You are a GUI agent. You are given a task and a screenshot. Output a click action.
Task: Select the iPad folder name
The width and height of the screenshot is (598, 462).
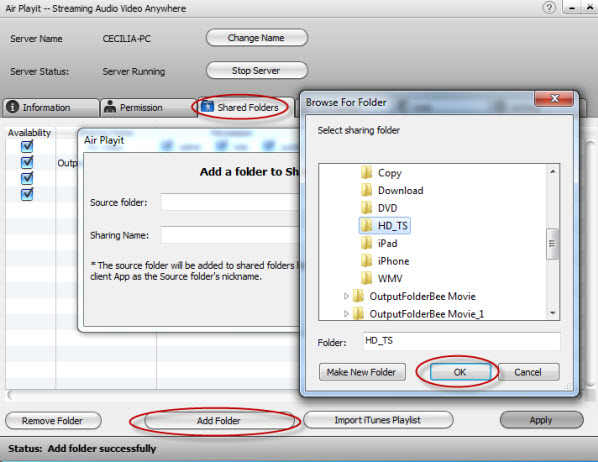(387, 243)
